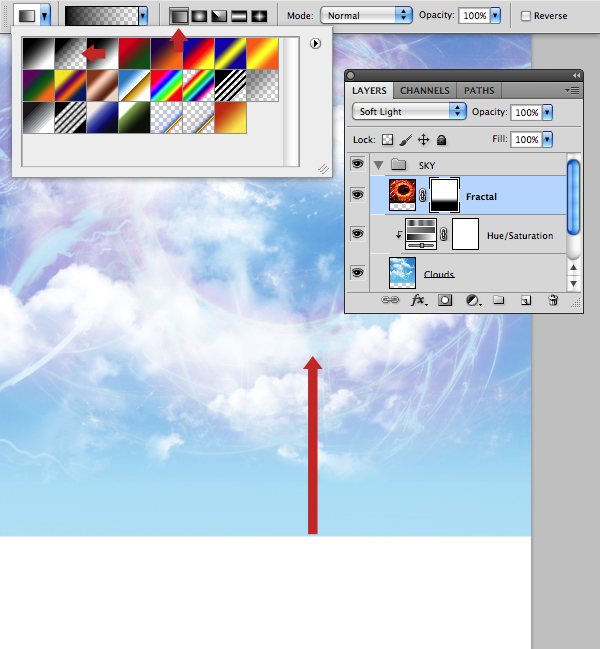Click the layer Fill value field
Viewport: 600px width, 649px height.
(526, 139)
